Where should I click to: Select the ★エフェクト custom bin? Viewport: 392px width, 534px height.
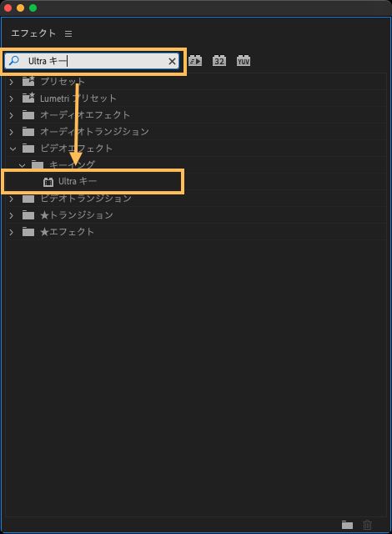click(67, 232)
